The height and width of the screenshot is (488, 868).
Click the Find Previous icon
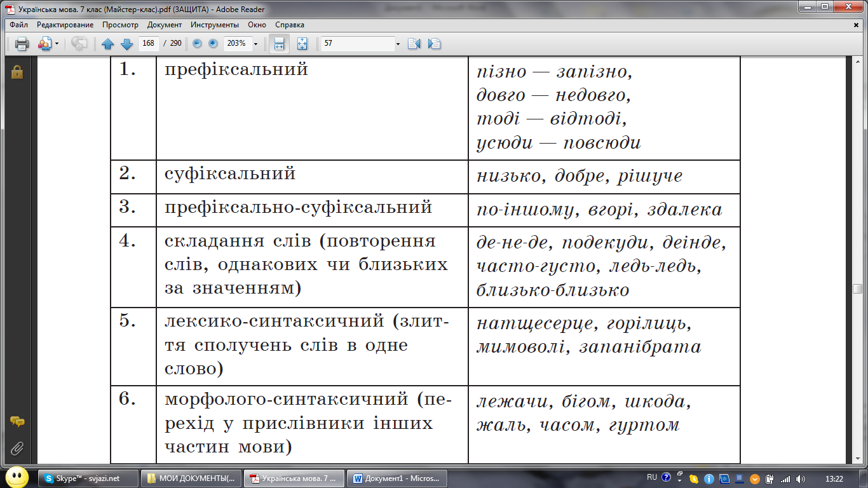pos(414,44)
